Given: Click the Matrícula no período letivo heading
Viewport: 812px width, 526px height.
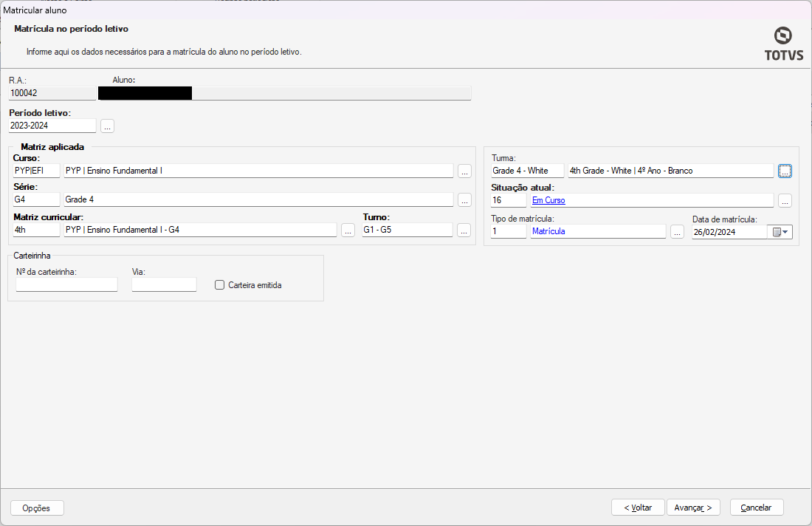Looking at the screenshot, I should point(72,29).
